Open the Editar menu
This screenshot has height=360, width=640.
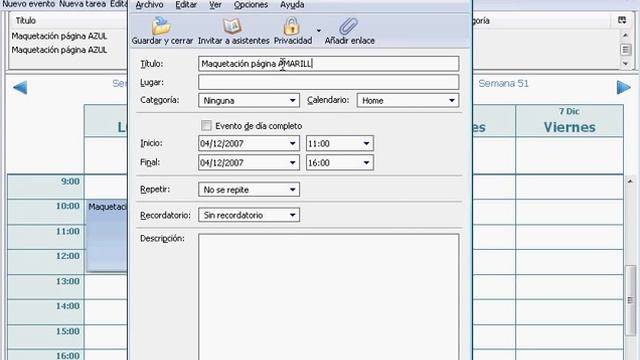[186, 5]
